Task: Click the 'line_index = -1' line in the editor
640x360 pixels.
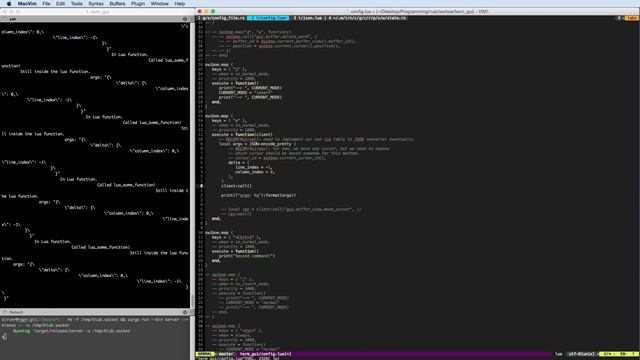Action: click(253, 167)
